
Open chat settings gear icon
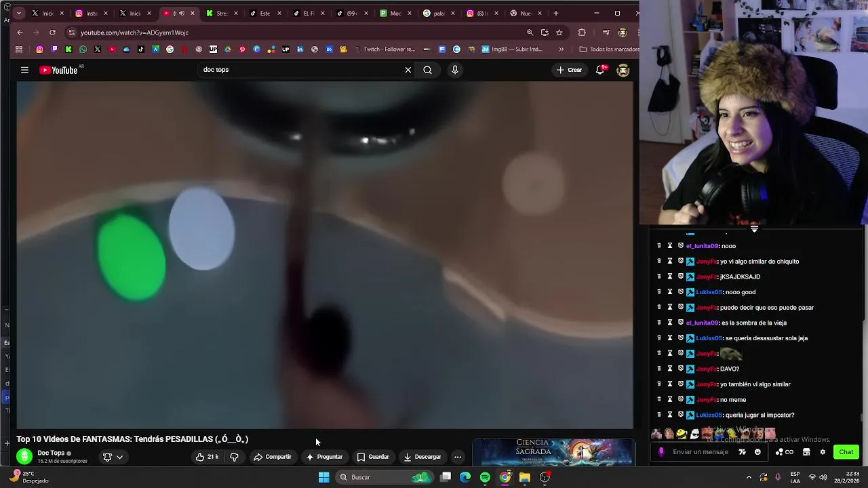(x=823, y=452)
